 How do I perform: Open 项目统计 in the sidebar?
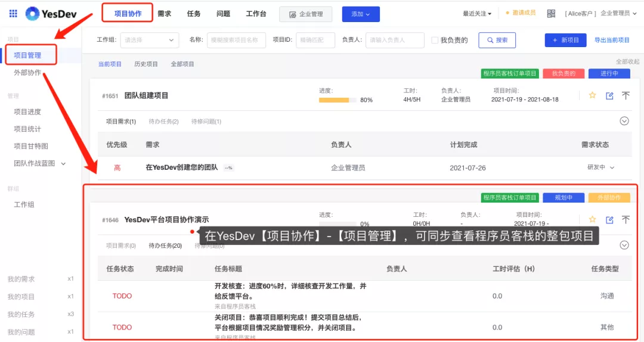coord(27,129)
